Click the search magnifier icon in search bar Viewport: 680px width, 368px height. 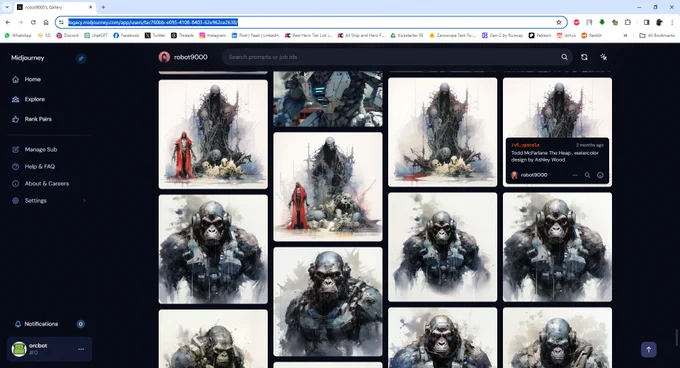point(564,57)
